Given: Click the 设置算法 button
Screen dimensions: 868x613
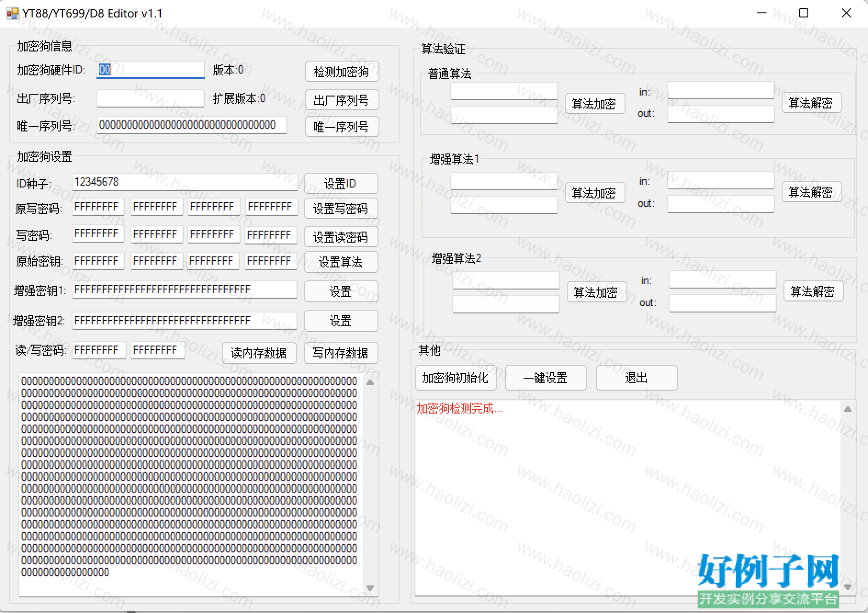Looking at the screenshot, I should coord(341,262).
